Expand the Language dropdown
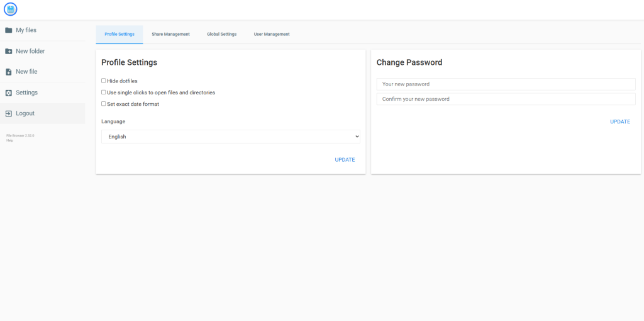Screen dimensions: 644x321 [230, 137]
